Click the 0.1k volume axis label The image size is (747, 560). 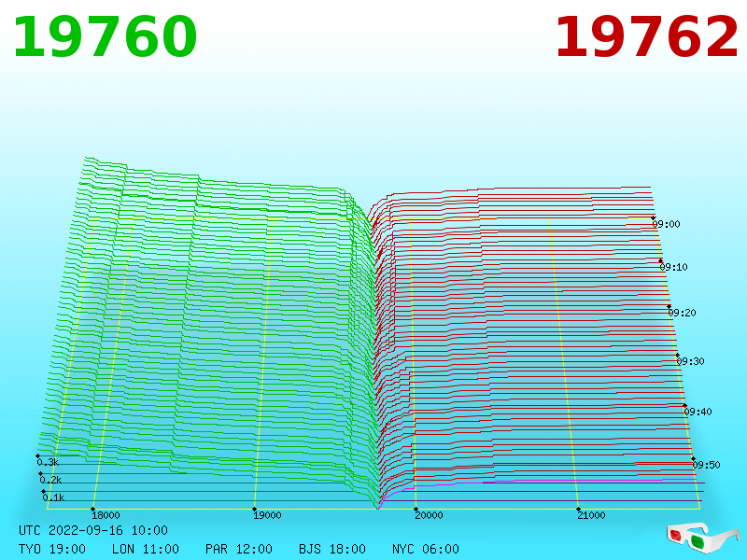coord(53,497)
